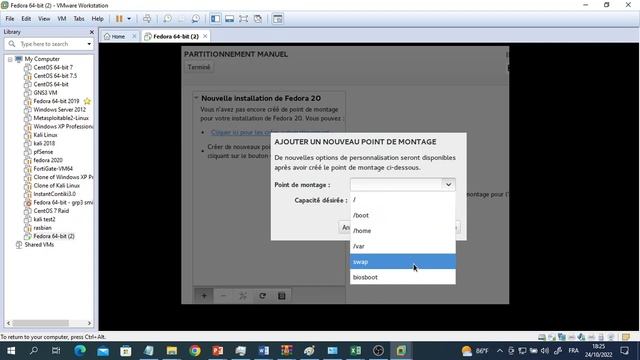The height and width of the screenshot is (360, 640).
Task: Click the Point de montage input field
Action: click(396, 185)
